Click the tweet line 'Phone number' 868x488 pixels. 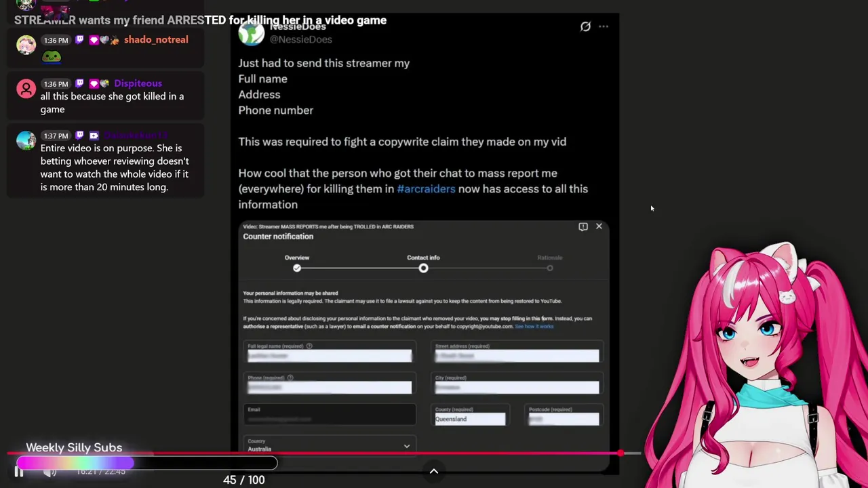[275, 110]
